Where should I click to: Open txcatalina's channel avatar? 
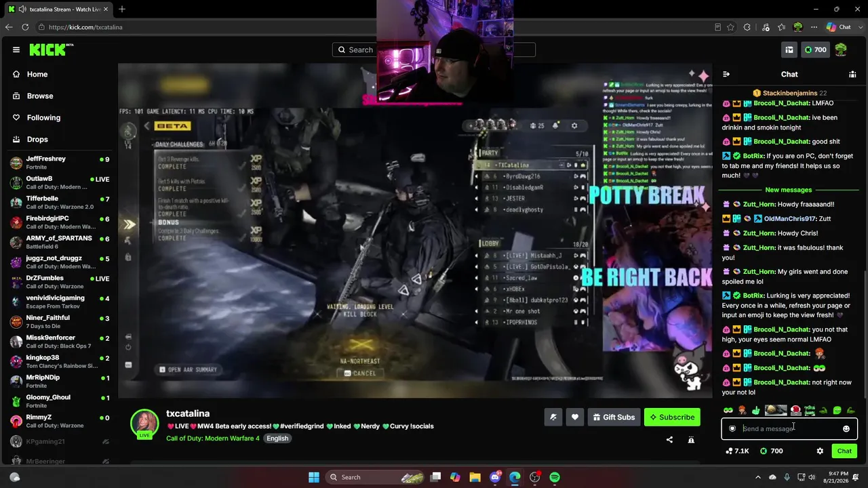144,424
